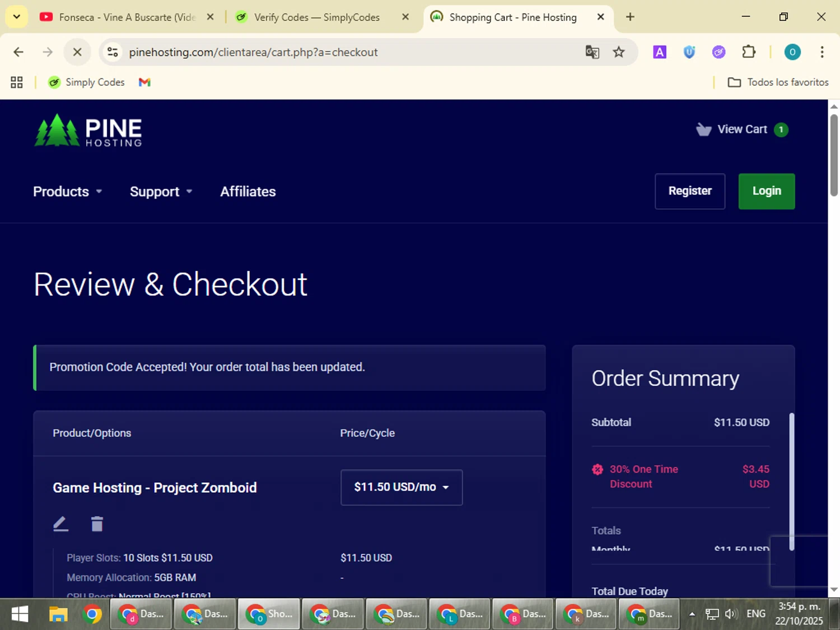Click the Price/Cycle column header

click(367, 433)
